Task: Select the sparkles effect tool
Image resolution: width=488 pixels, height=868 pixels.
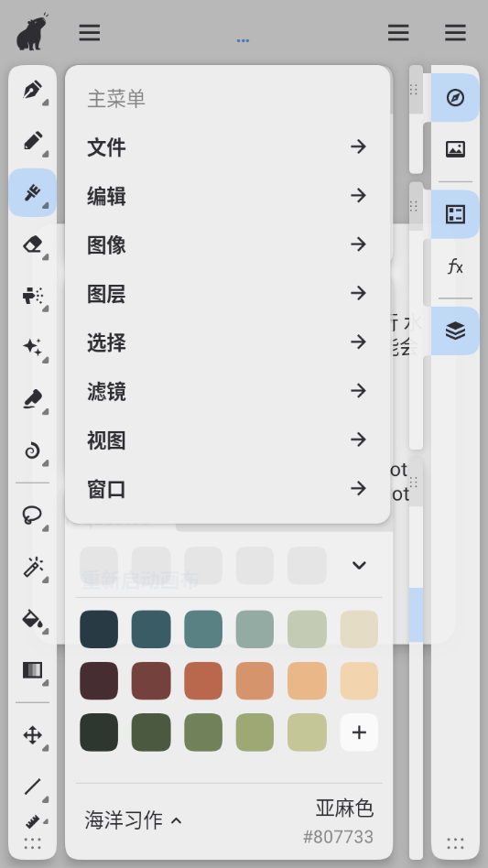Action: pyautogui.click(x=33, y=347)
